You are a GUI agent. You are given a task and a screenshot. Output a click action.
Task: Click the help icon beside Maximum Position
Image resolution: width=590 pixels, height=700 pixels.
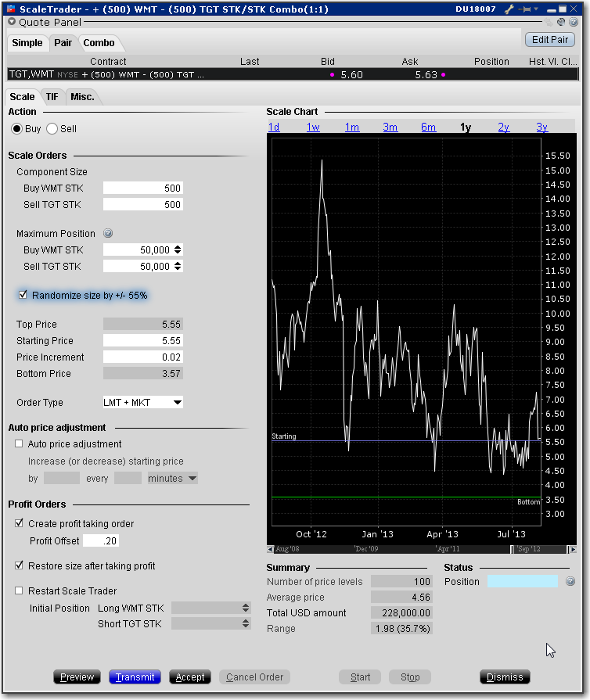point(108,234)
